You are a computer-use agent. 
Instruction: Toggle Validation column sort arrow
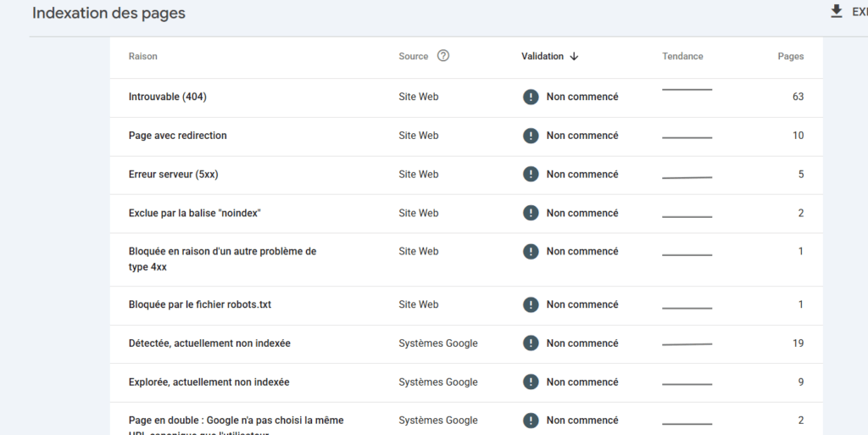tap(574, 57)
